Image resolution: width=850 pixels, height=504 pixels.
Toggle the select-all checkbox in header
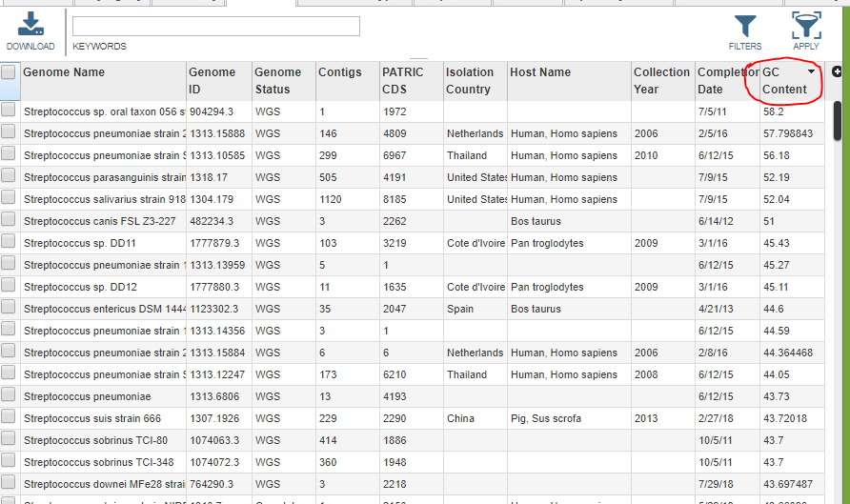pyautogui.click(x=9, y=71)
